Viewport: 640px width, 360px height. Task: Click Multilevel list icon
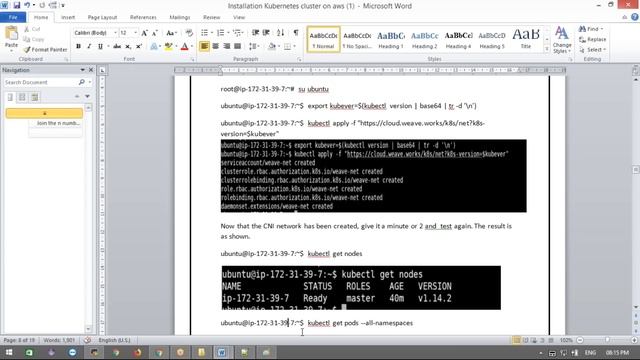click(237, 33)
